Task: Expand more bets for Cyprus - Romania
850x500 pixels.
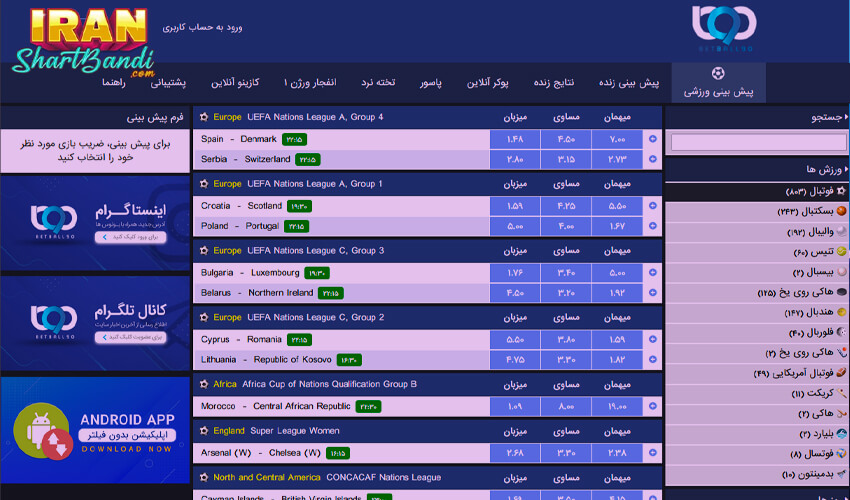Action: tap(653, 339)
